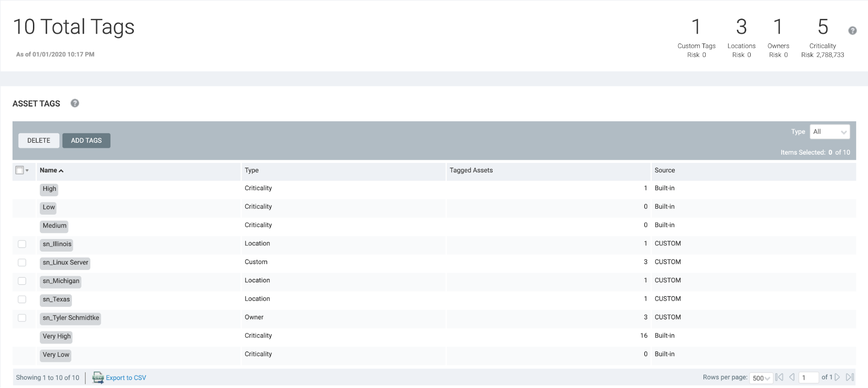Open the Type filter dropdown
The width and height of the screenshot is (868, 388).
829,132
